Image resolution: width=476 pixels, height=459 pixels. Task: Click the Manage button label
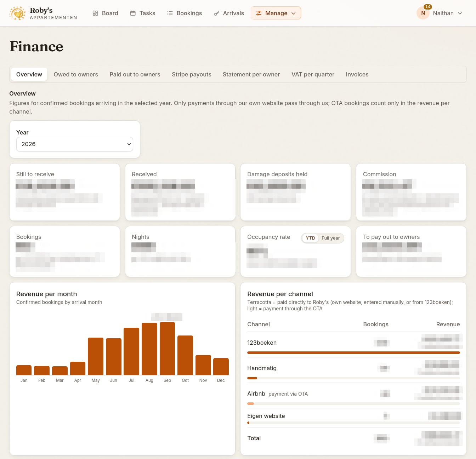coord(276,13)
